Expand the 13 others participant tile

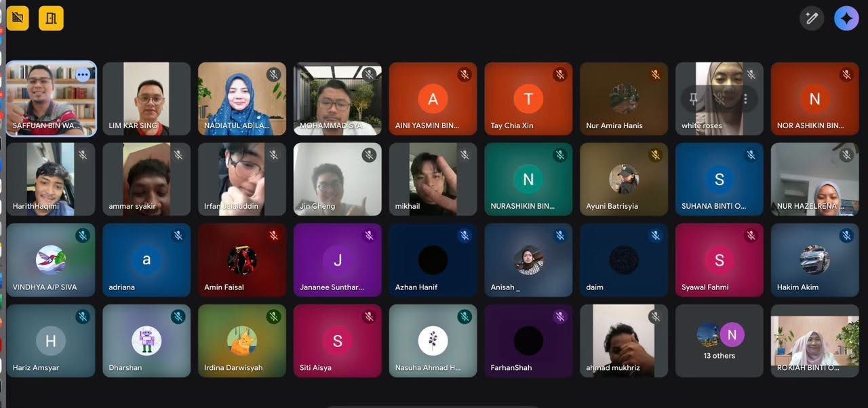[x=719, y=340]
